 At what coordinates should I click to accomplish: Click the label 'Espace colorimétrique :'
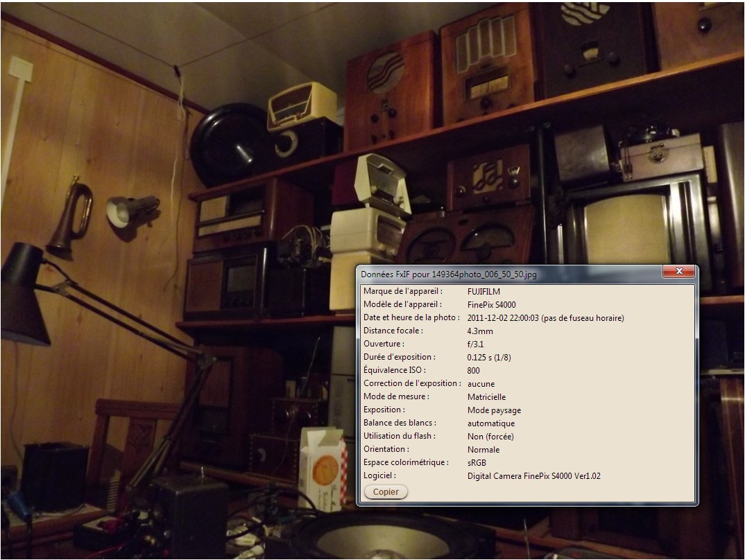coord(406,462)
